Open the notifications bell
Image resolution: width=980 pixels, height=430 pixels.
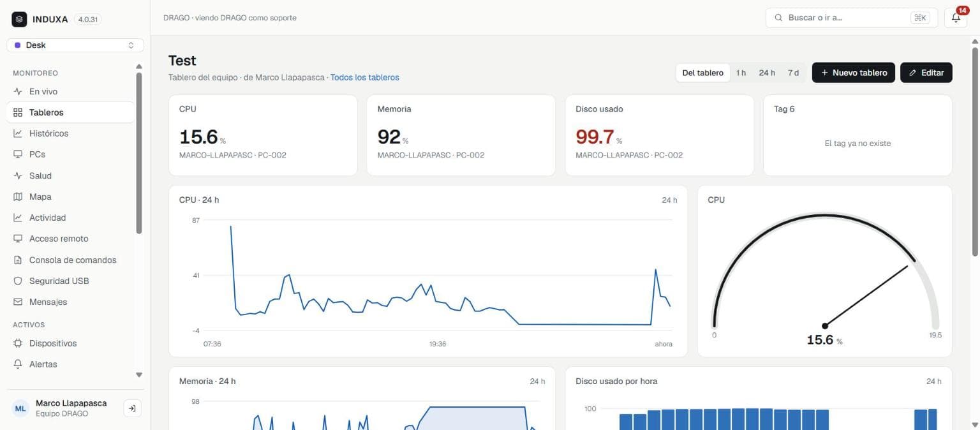coord(955,18)
